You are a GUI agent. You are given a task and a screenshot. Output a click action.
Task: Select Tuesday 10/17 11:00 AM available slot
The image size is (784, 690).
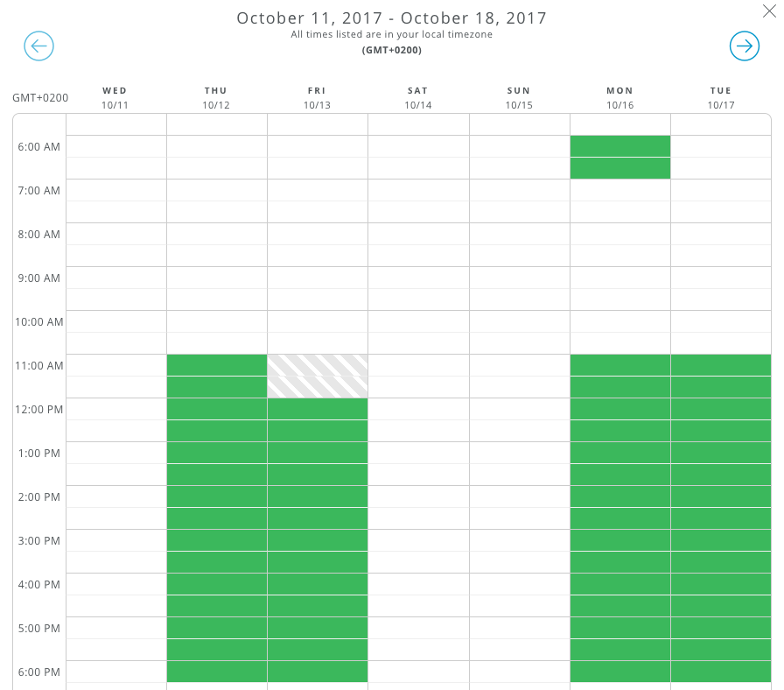click(x=721, y=365)
